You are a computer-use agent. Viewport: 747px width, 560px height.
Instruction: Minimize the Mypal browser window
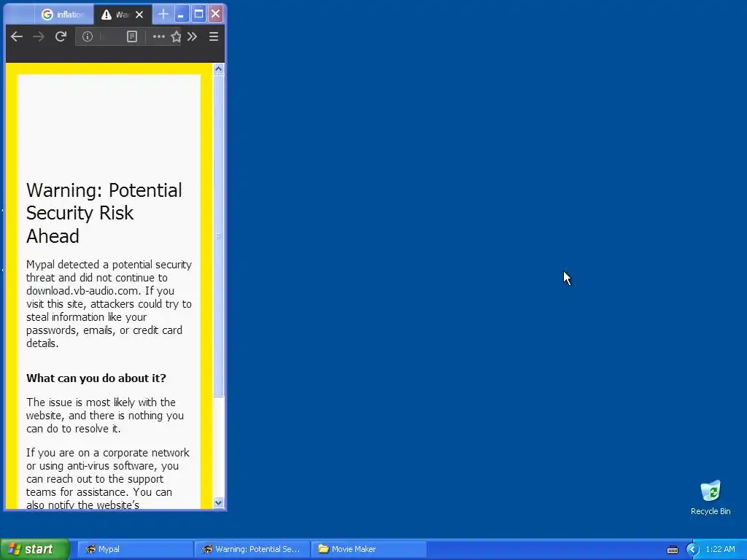(181, 15)
